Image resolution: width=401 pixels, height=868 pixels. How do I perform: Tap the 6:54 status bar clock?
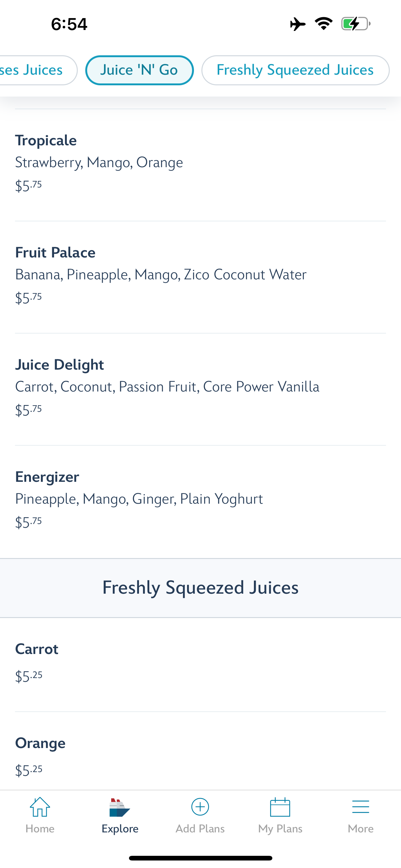point(69,24)
